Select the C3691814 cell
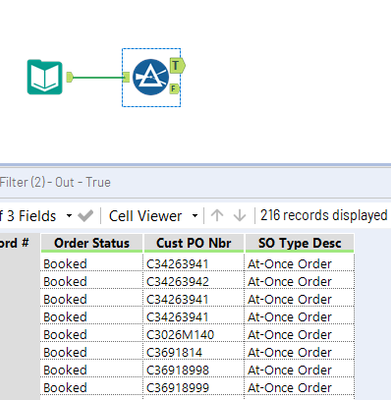Viewport: 391px width, 400px height. coord(194,352)
